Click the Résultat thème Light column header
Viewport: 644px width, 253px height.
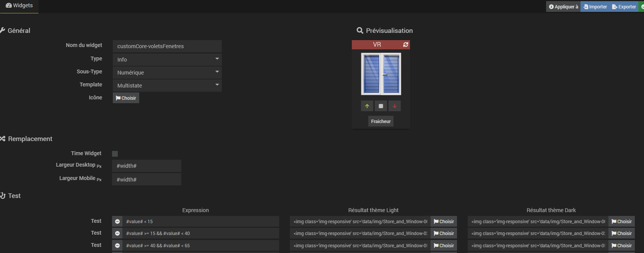[x=373, y=210]
